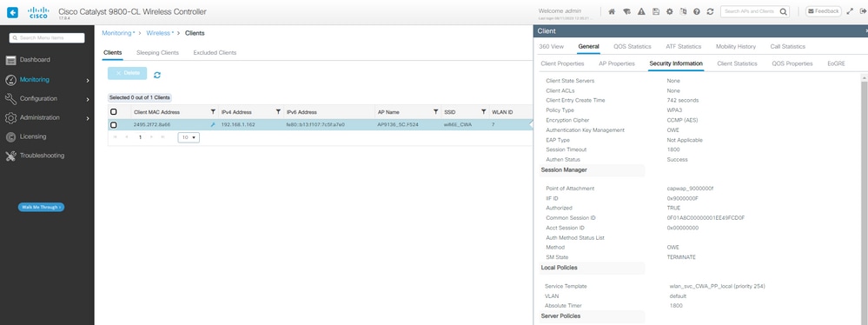Filter the IPv4 Address column
Screen dimensions: 868x325
coord(278,112)
